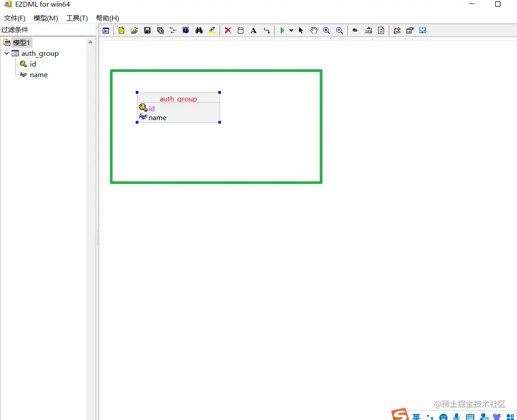Image resolution: width=517 pixels, height=420 pixels.
Task: Minimize the EZDML window
Action: [x=472, y=4]
